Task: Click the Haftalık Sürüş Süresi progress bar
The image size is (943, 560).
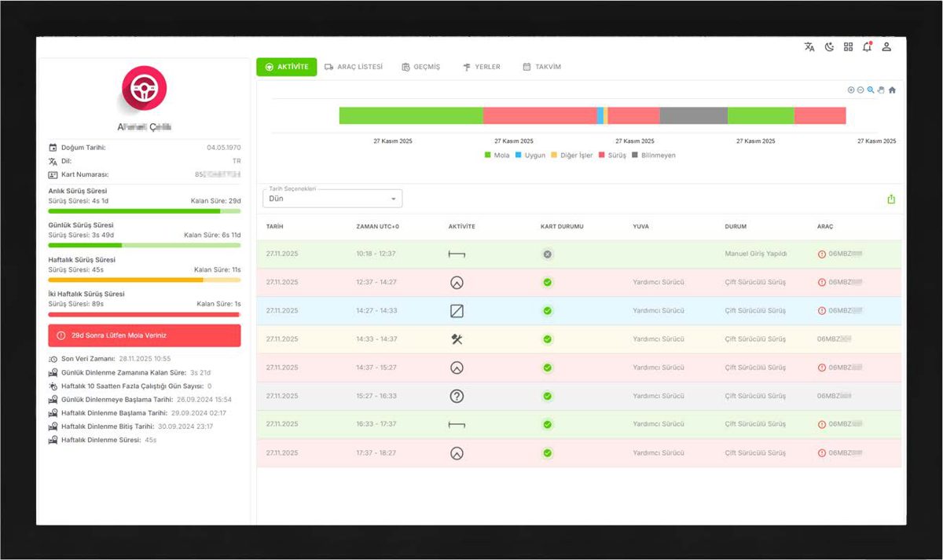Action: [x=145, y=280]
